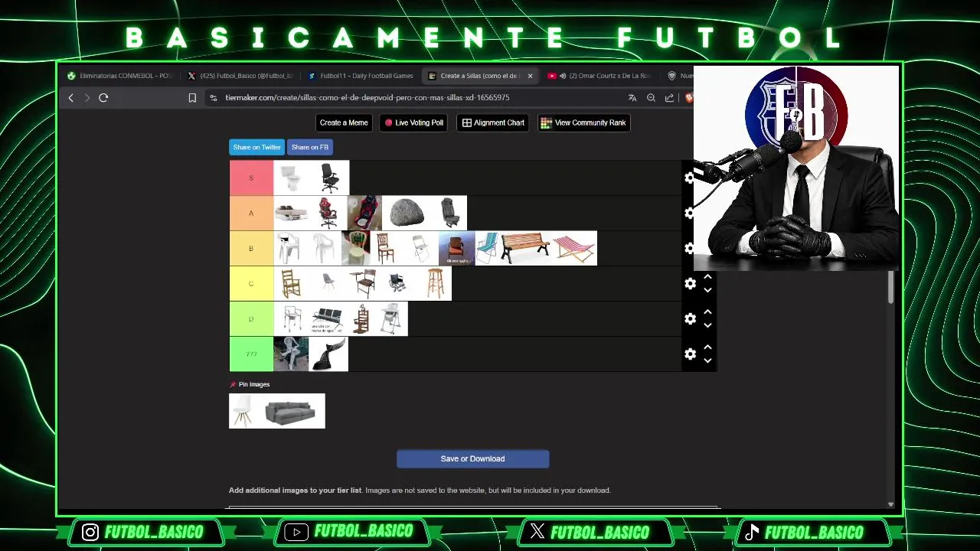Move the ??? tier row down
The width and height of the screenshot is (980, 551).
coord(707,360)
